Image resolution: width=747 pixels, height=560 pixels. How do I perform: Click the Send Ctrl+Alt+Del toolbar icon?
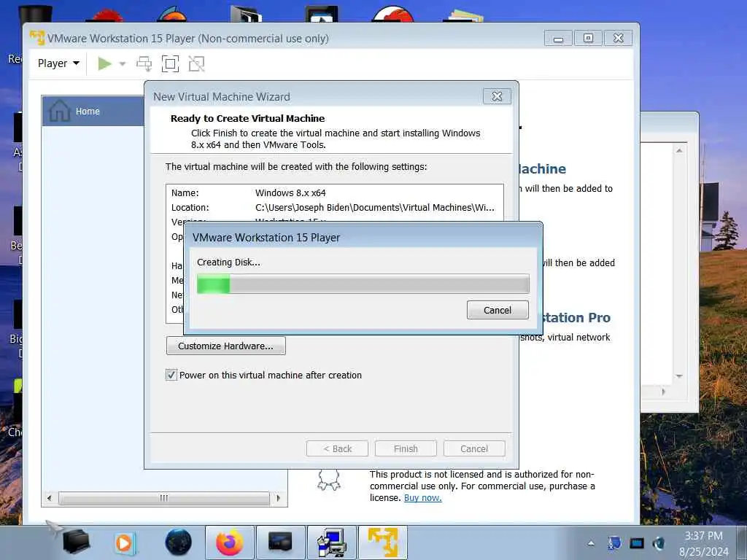[144, 63]
